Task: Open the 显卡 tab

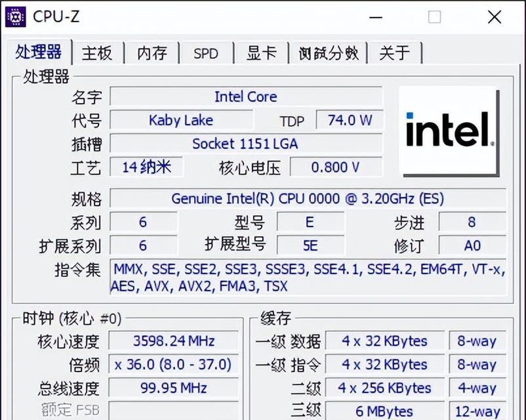Action: (262, 53)
